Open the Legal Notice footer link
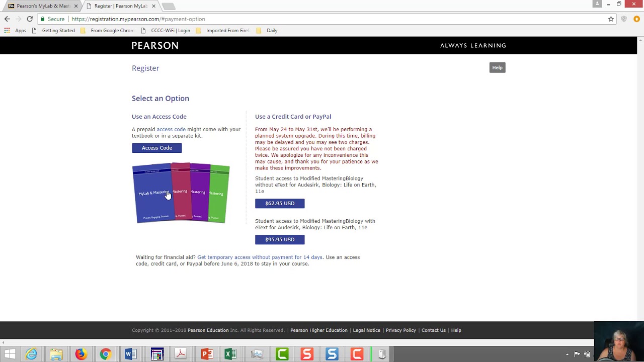This screenshot has width=644, height=362. click(366, 330)
